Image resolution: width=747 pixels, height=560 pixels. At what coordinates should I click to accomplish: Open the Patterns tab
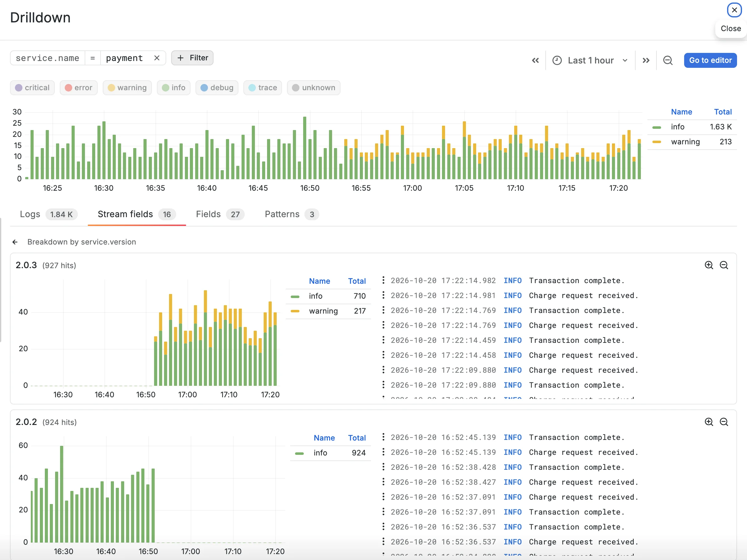coord(292,214)
